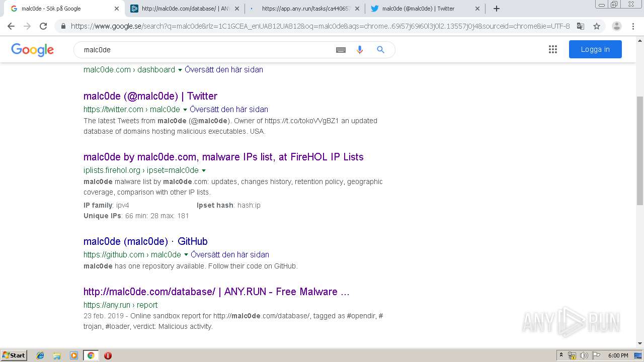Switch to app.any.run tasks tab
This screenshot has width=644, height=362.
(305, 9)
